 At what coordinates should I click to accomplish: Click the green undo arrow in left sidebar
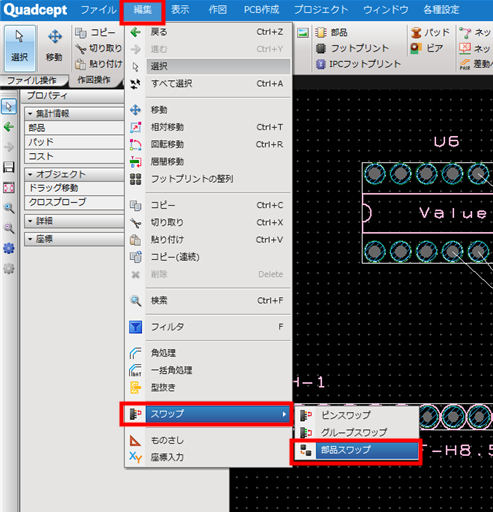9,127
